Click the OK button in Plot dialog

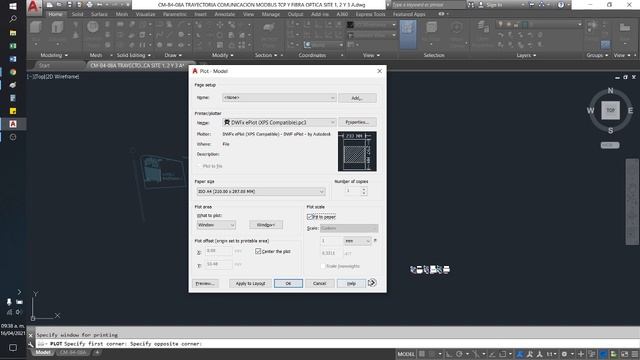point(288,283)
